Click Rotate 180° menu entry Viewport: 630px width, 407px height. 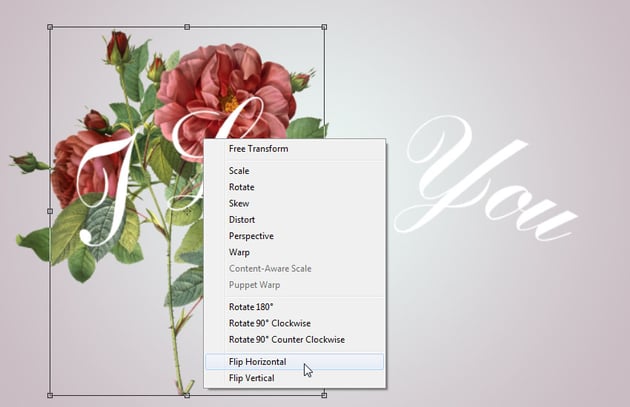pyautogui.click(x=295, y=307)
